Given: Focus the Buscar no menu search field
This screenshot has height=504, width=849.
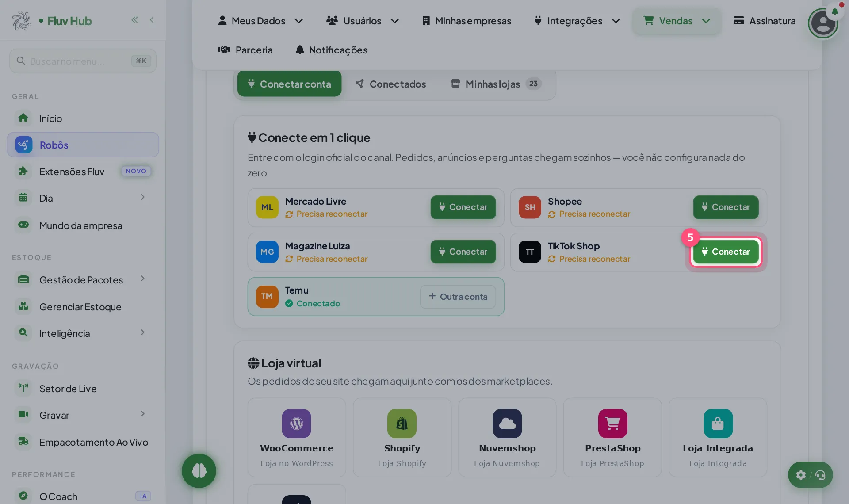Looking at the screenshot, I should (x=83, y=61).
